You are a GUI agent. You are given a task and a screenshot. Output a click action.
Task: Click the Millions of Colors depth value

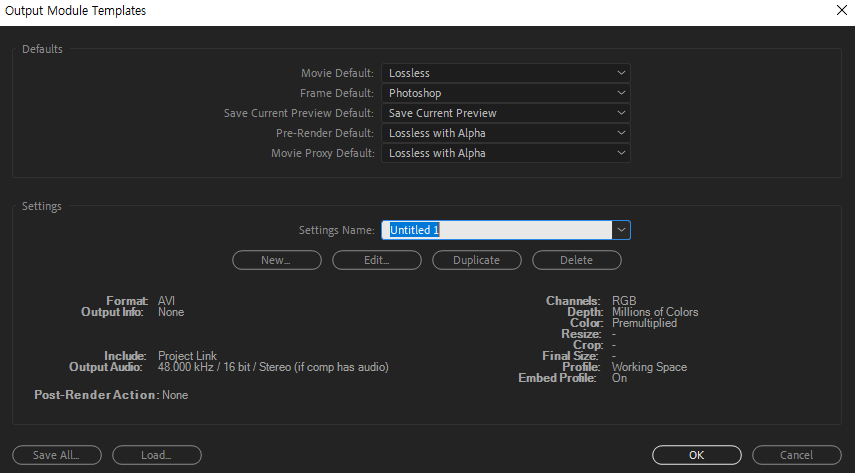(x=655, y=312)
